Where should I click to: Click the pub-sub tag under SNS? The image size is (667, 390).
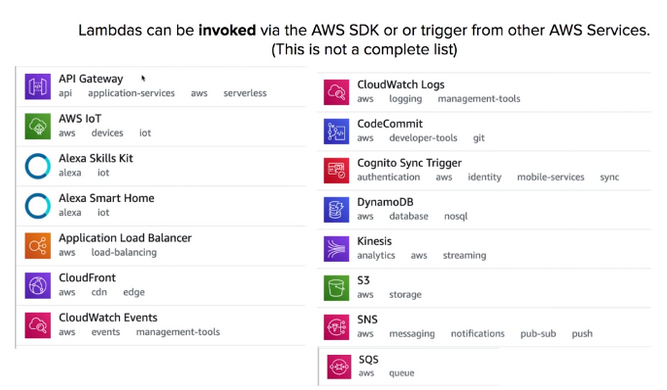[538, 334]
